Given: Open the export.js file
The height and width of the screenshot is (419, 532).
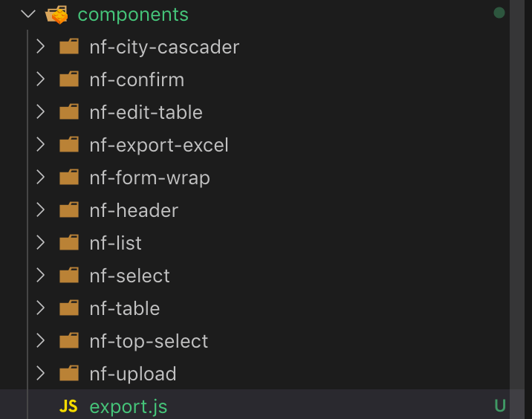Looking at the screenshot, I should coord(129,406).
